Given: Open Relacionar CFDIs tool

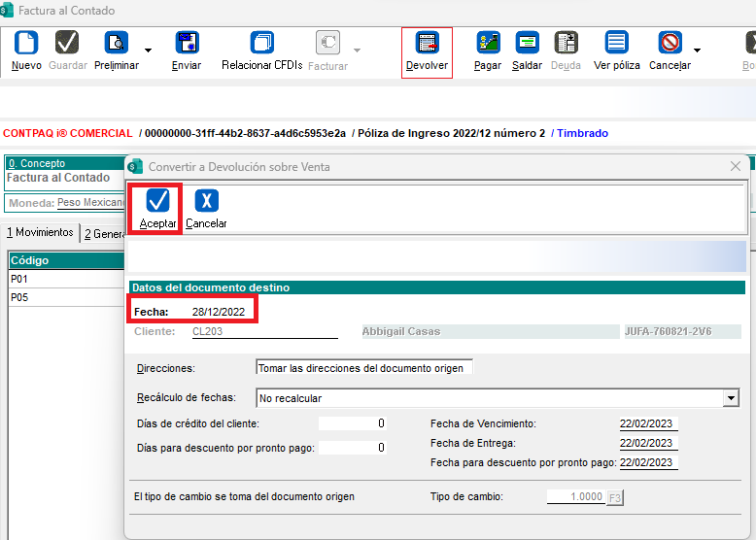Looking at the screenshot, I should 261,44.
